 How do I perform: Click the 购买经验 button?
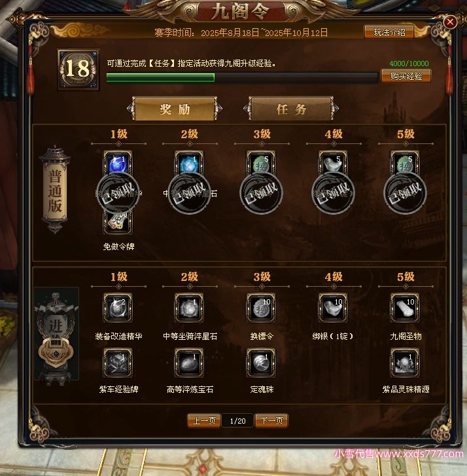[x=406, y=76]
